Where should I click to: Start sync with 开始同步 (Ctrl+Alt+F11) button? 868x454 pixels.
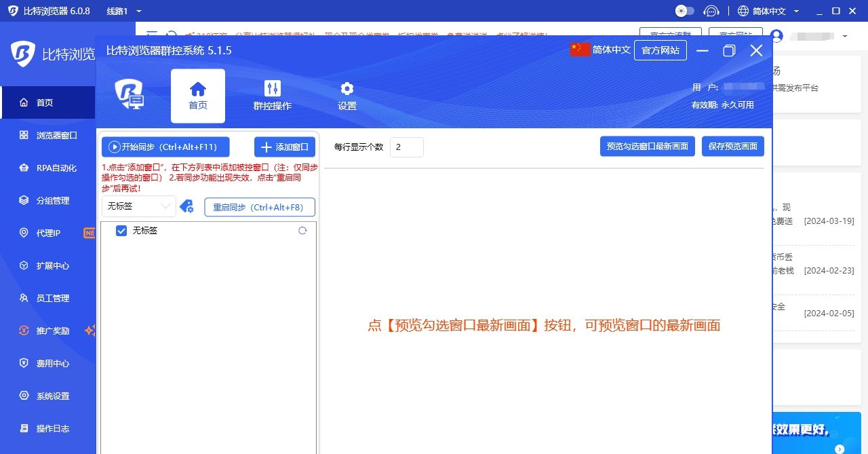coord(165,147)
